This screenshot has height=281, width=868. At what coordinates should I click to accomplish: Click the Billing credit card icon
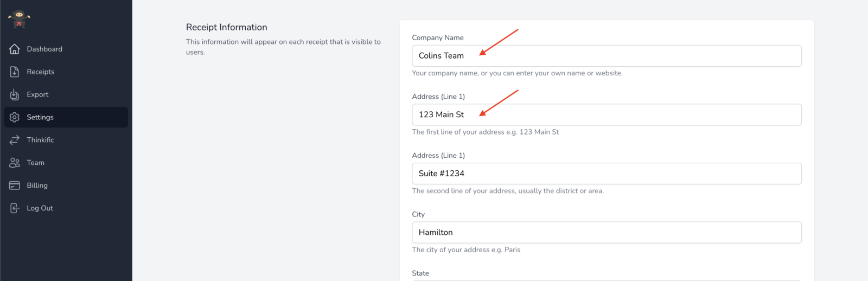(x=15, y=186)
